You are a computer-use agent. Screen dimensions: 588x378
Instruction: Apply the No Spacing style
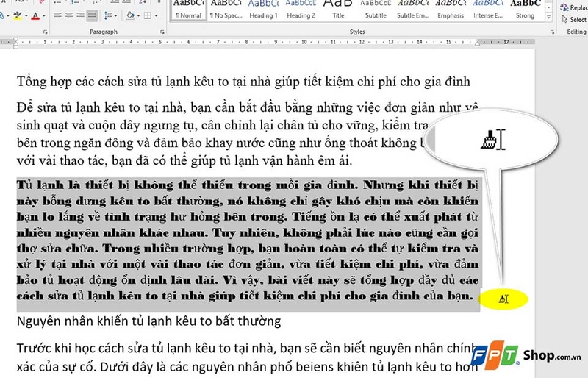(226, 10)
